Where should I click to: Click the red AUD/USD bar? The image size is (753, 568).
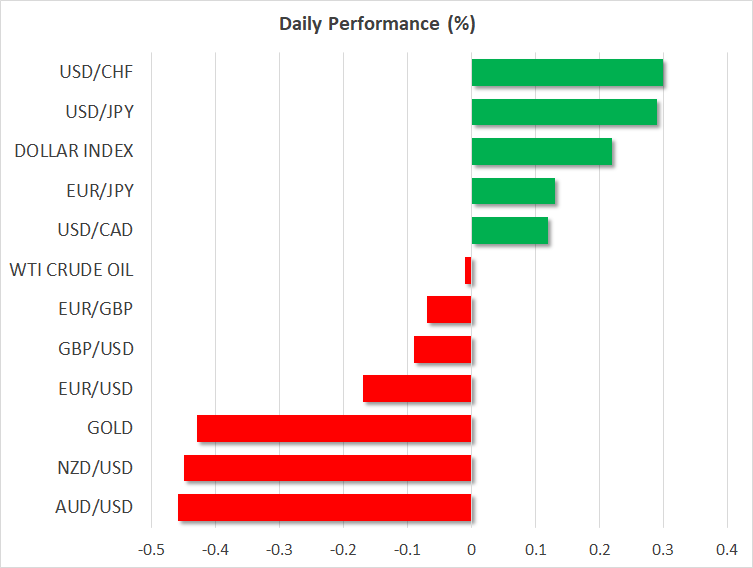[324, 507]
